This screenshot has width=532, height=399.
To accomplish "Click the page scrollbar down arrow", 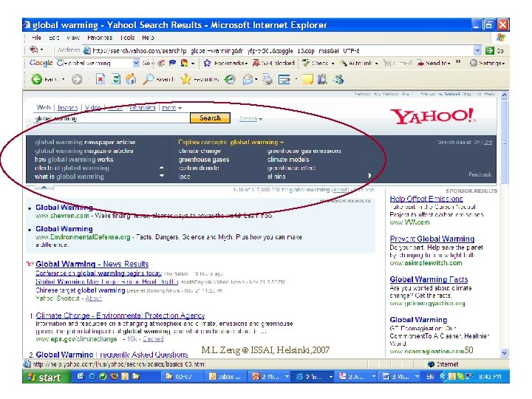I will click(x=504, y=353).
